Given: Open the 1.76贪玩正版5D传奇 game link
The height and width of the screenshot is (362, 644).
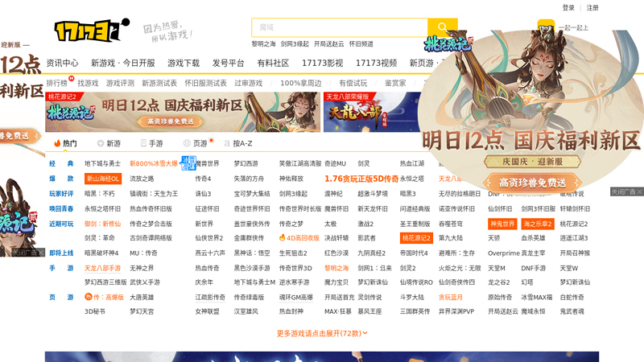Looking at the screenshot, I should (361, 179).
